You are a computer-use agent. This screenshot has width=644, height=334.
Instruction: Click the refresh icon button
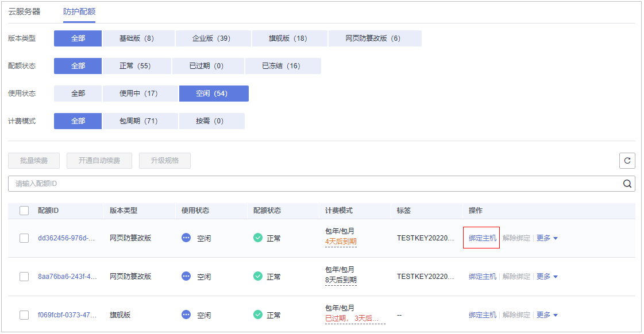pyautogui.click(x=627, y=161)
